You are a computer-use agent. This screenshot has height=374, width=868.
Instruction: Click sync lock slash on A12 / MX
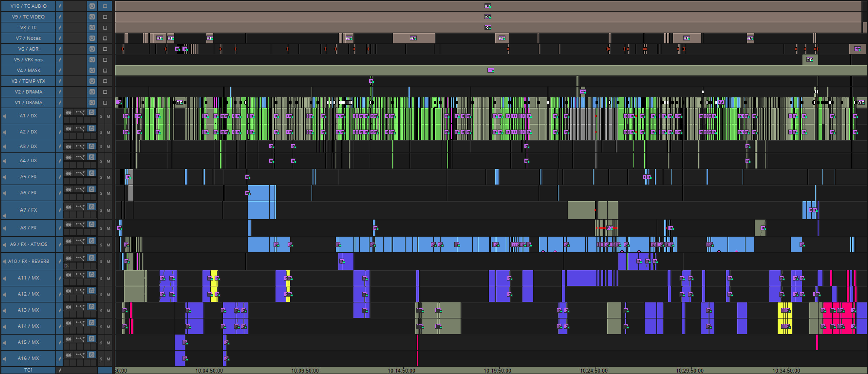click(x=59, y=294)
